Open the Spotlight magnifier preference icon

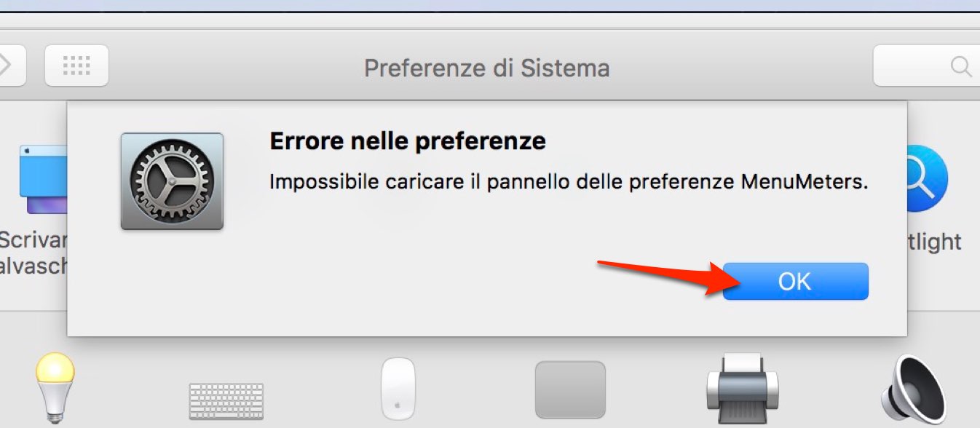pos(927,178)
